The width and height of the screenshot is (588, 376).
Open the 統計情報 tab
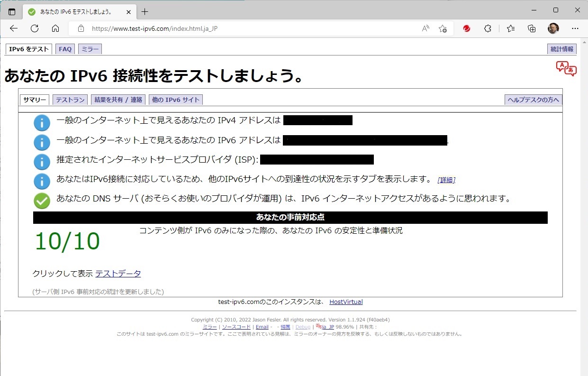click(562, 49)
